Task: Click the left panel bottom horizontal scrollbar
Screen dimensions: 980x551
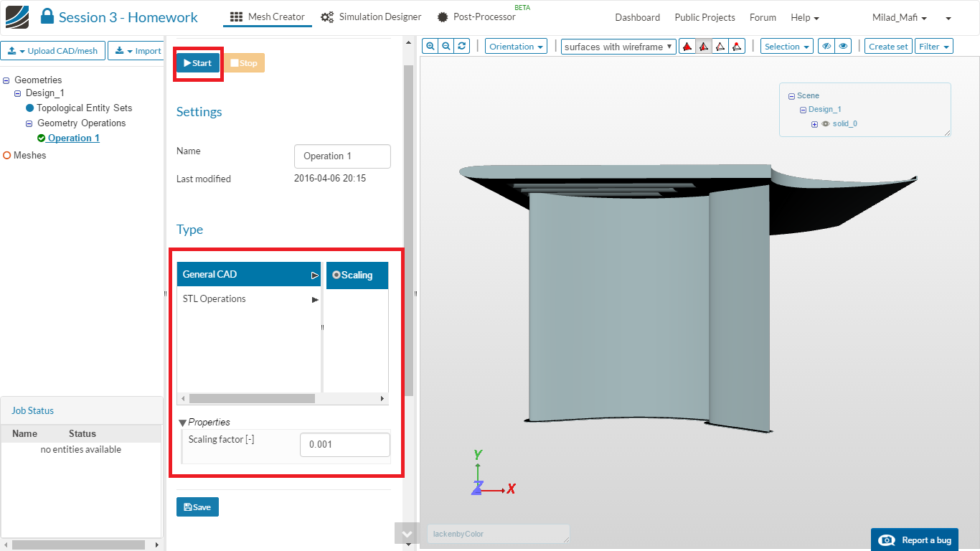Action: tap(77, 545)
